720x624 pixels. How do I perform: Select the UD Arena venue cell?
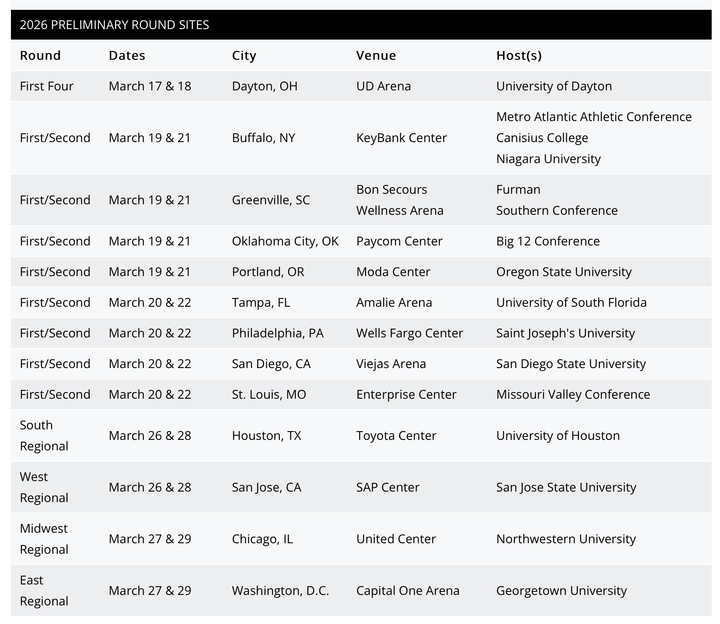click(x=383, y=86)
